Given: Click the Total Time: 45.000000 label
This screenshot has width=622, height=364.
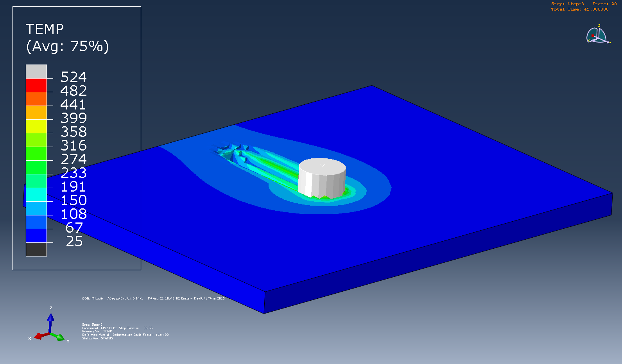Looking at the screenshot, I should [580, 9].
